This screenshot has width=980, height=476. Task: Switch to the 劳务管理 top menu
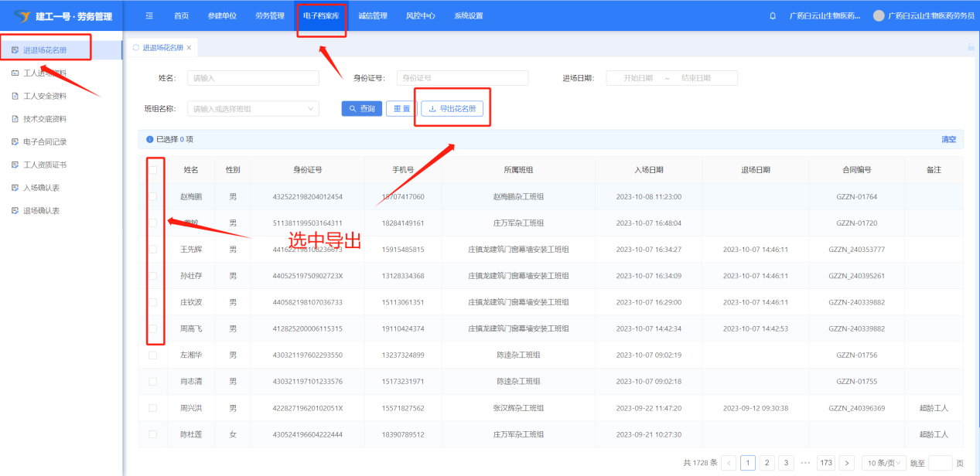point(269,15)
